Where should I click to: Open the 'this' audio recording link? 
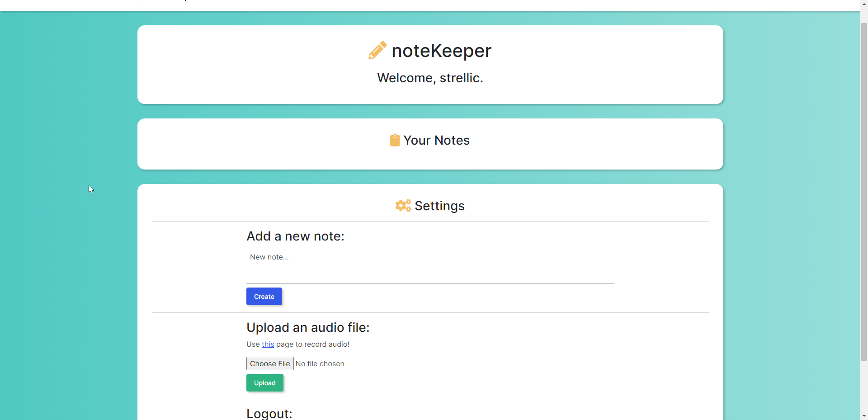click(x=268, y=344)
